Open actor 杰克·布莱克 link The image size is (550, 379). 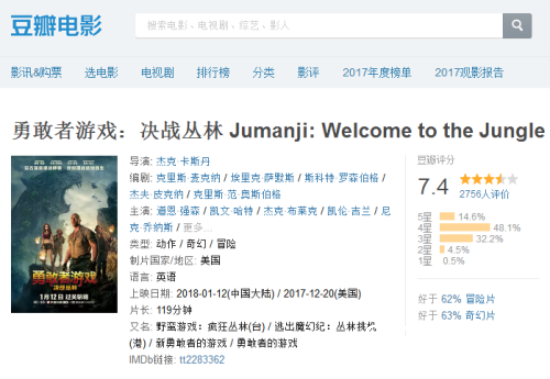pyautogui.click(x=290, y=211)
